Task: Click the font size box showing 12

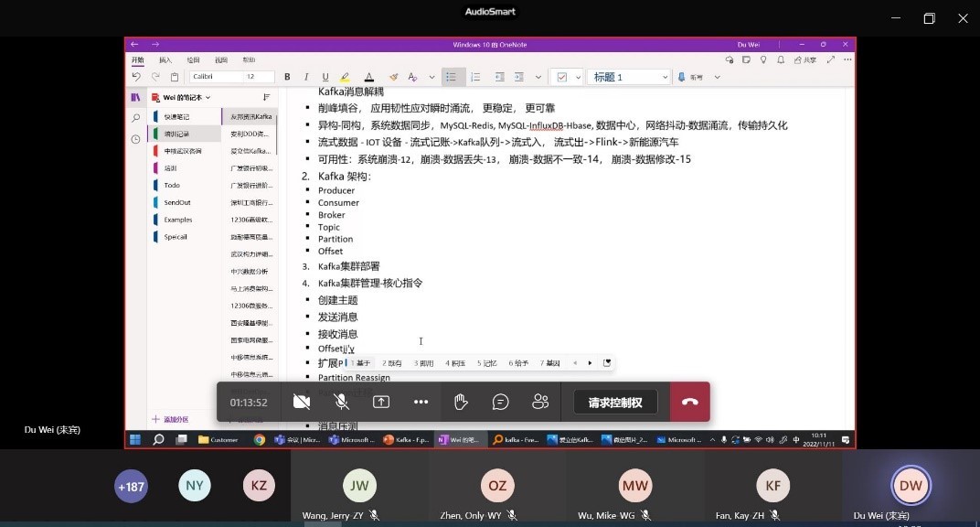Action: [259, 76]
